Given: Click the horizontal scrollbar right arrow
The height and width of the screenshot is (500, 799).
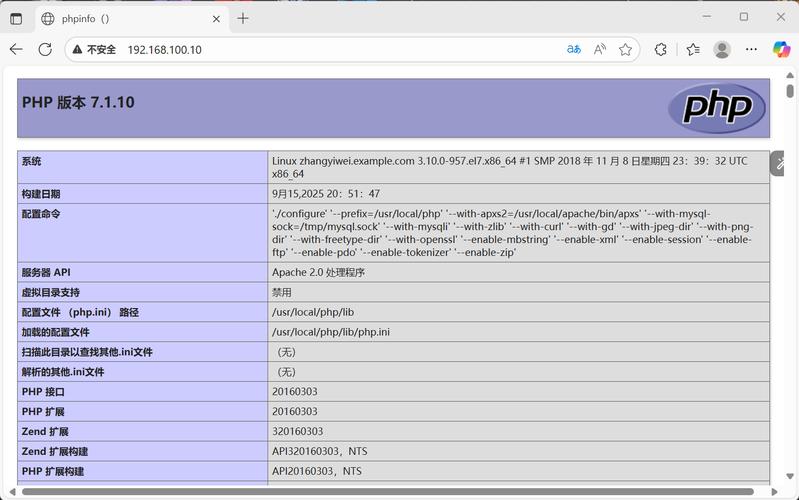Looking at the screenshot, I should point(775,492).
